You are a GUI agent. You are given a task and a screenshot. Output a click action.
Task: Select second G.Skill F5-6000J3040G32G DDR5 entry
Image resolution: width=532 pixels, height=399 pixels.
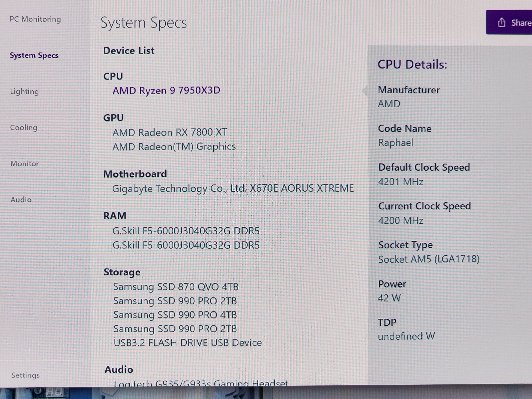point(186,245)
